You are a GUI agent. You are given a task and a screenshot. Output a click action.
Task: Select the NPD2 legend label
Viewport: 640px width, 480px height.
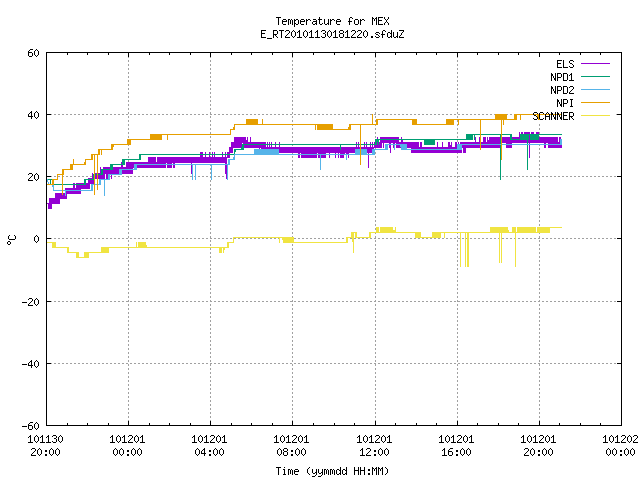[562, 90]
